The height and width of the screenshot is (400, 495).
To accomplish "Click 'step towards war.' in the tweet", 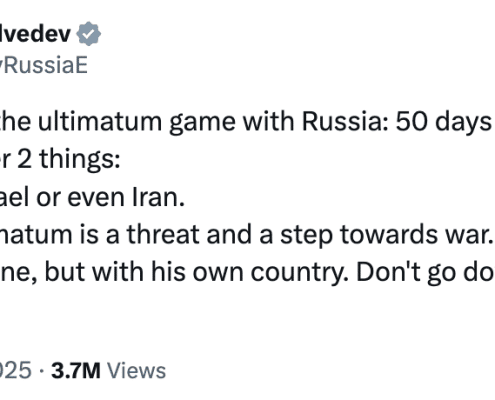I will click(386, 235).
